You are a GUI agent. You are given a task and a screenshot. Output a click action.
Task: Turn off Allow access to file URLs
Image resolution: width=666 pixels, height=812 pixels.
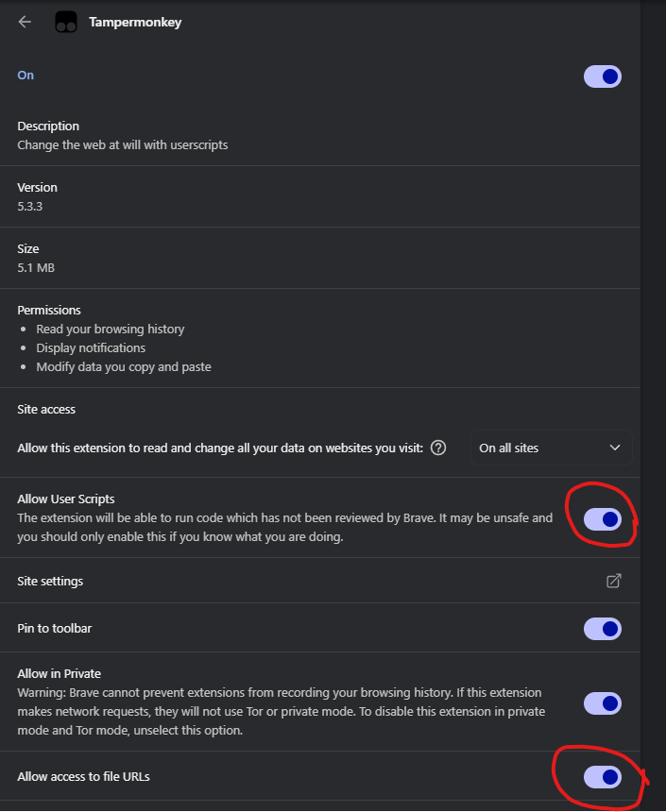click(602, 776)
